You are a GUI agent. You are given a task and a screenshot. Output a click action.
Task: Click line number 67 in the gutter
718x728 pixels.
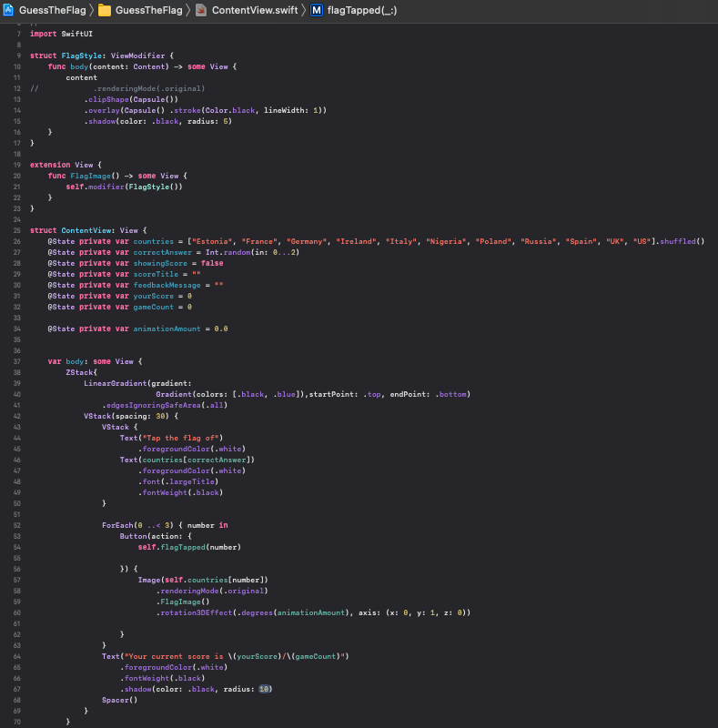coord(16,690)
